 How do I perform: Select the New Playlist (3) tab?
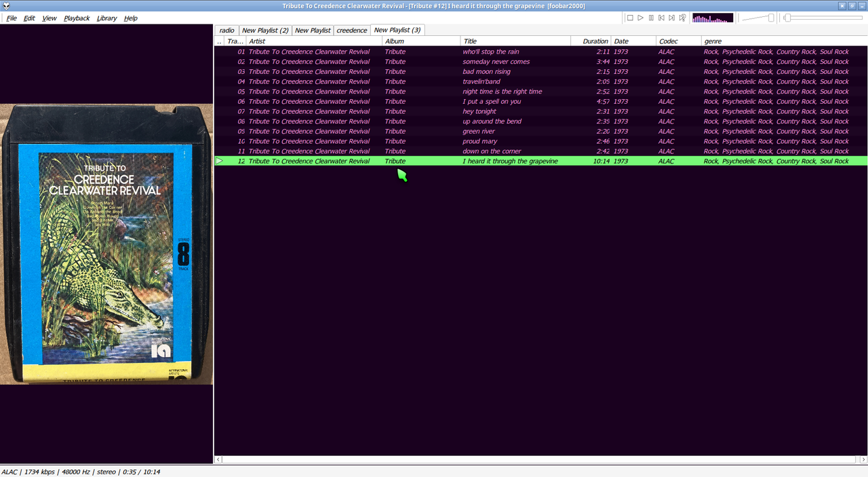tap(397, 30)
